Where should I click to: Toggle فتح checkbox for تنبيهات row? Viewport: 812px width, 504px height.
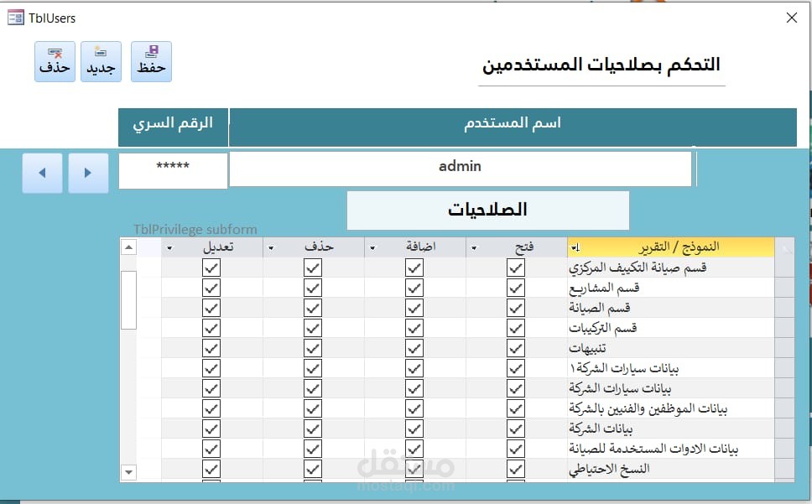pos(516,348)
